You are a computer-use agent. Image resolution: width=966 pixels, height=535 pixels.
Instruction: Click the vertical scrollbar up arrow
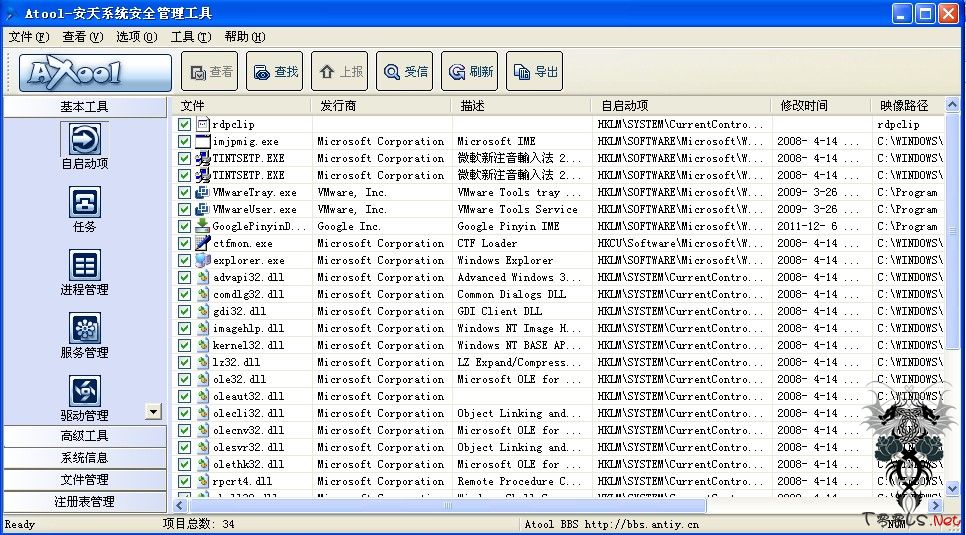pyautogui.click(x=952, y=105)
